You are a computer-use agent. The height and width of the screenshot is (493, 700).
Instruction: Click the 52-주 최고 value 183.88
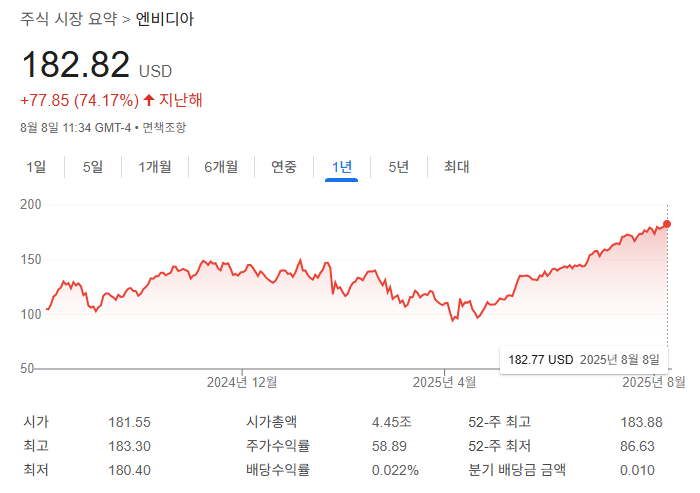click(x=641, y=422)
